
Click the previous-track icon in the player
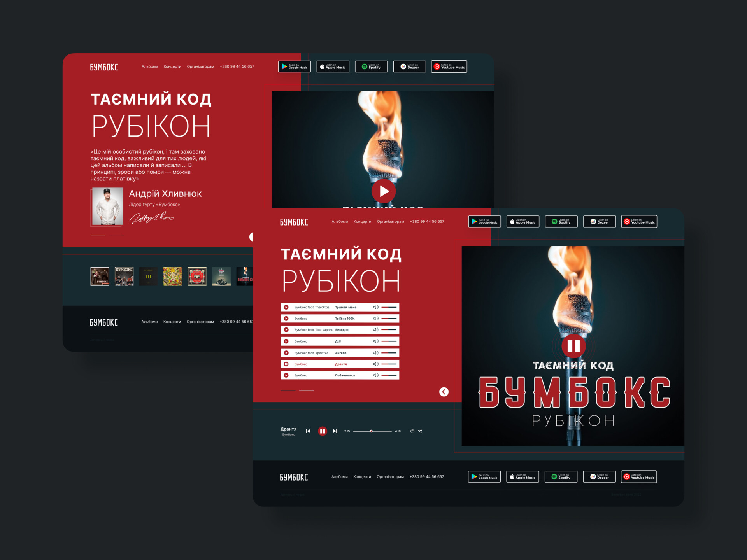(308, 431)
